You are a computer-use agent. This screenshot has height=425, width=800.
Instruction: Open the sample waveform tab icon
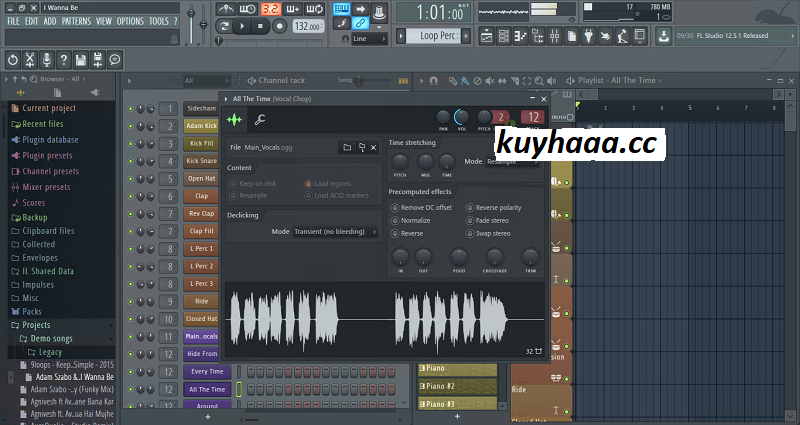(235, 120)
